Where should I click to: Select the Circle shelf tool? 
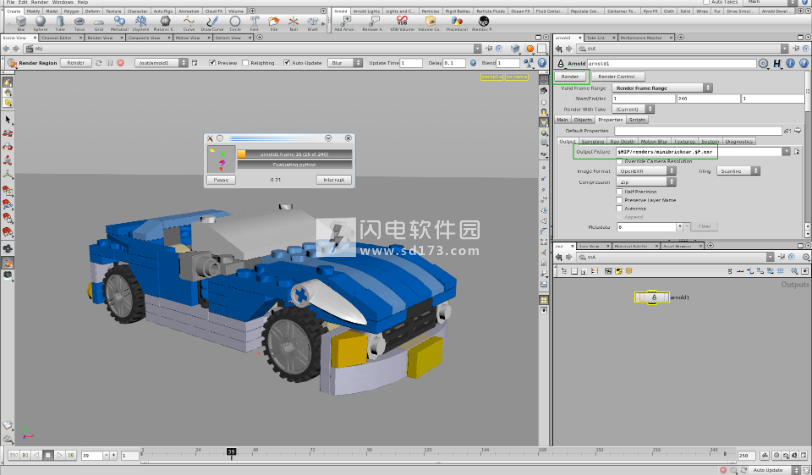coord(235,23)
